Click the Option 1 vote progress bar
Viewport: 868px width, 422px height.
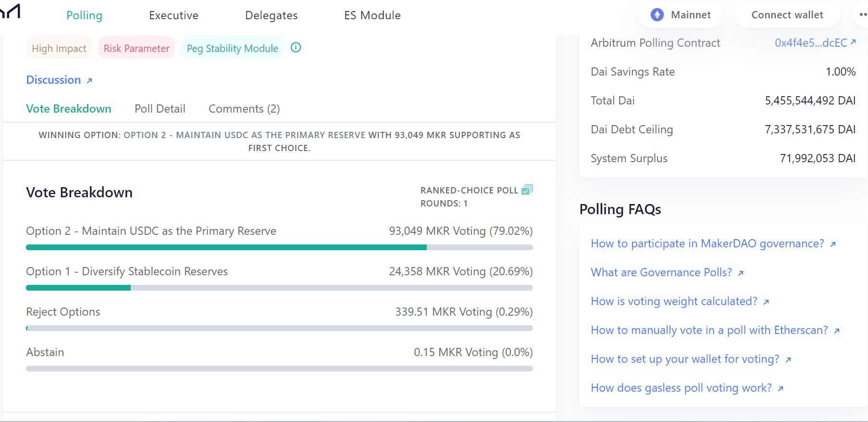click(279, 288)
